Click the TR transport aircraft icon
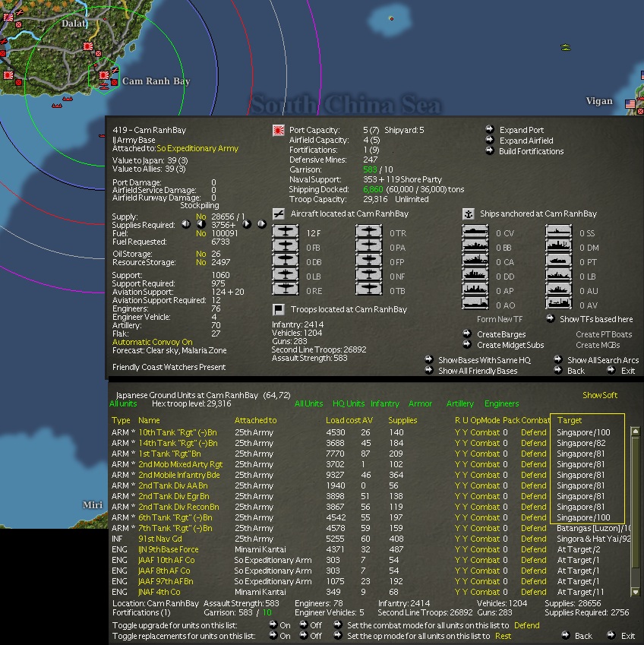The width and height of the screenshot is (644, 645). tap(369, 232)
